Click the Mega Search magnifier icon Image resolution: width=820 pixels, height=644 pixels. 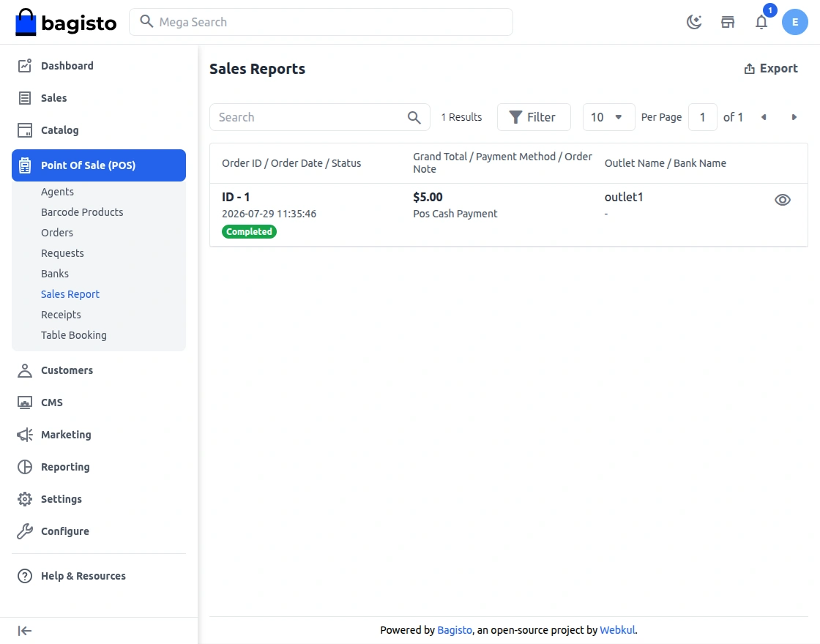[146, 21]
